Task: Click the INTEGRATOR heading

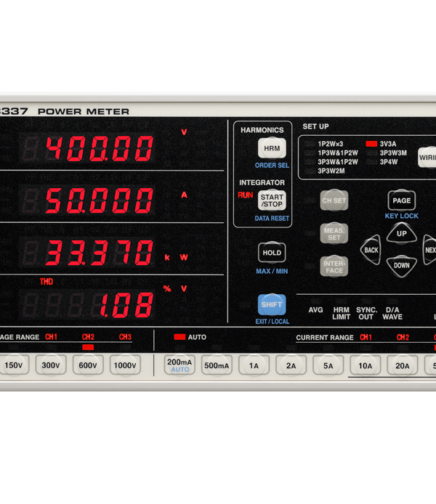Action: pos(262,182)
